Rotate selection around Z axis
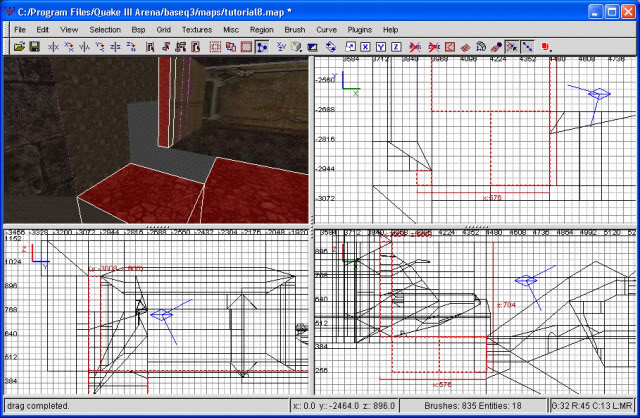The height and width of the screenshot is (418, 640). click(131, 47)
